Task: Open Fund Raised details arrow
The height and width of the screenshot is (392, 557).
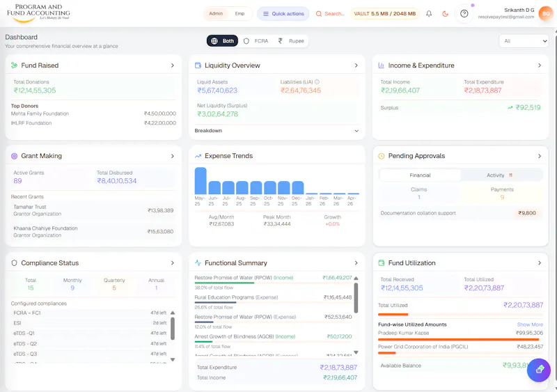Action: (172, 65)
